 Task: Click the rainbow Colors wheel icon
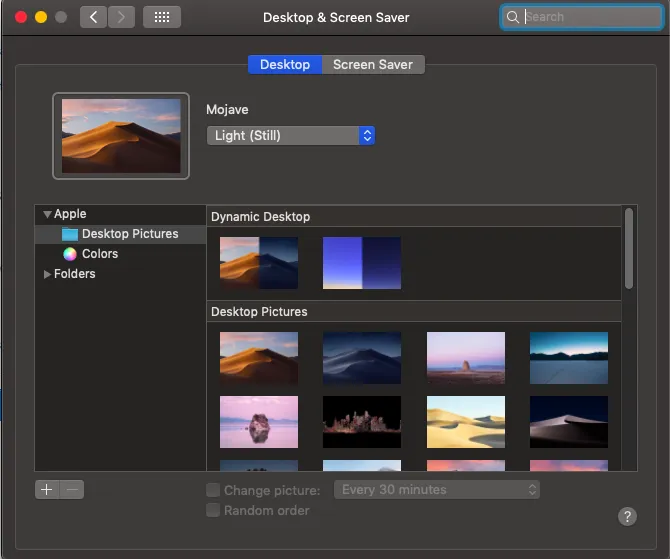(70, 254)
